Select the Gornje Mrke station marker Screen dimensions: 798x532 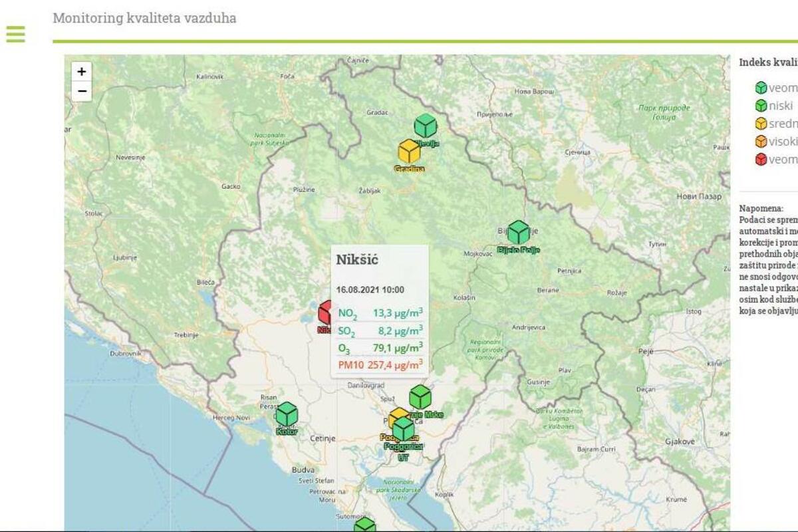coord(420,398)
